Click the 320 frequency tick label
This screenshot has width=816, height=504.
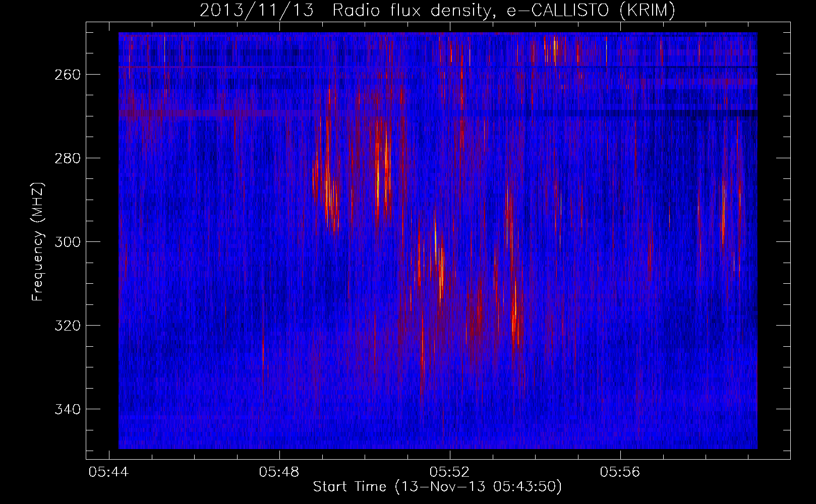pyautogui.click(x=67, y=326)
